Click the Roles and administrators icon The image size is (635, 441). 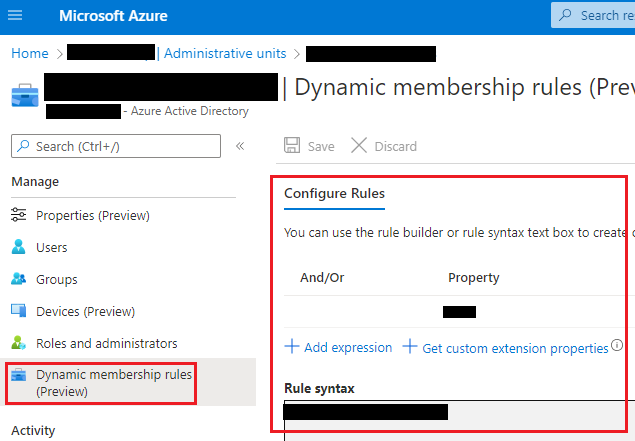coord(19,343)
